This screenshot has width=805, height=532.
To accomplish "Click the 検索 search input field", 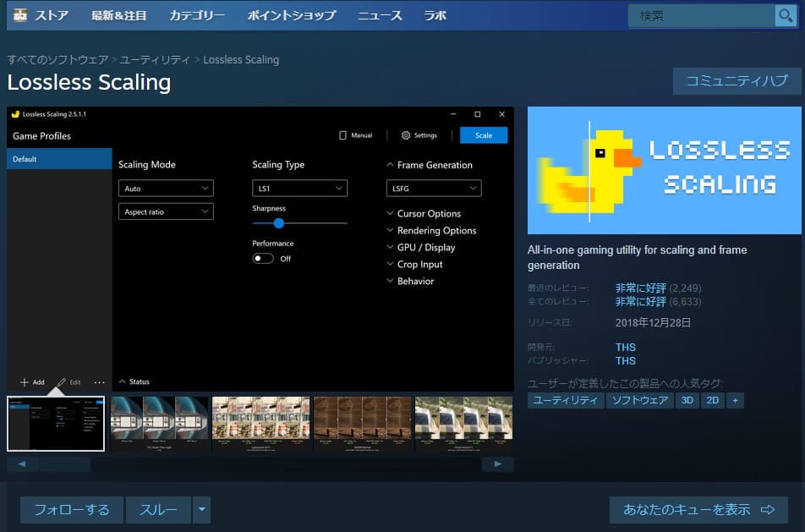I will 701,16.
